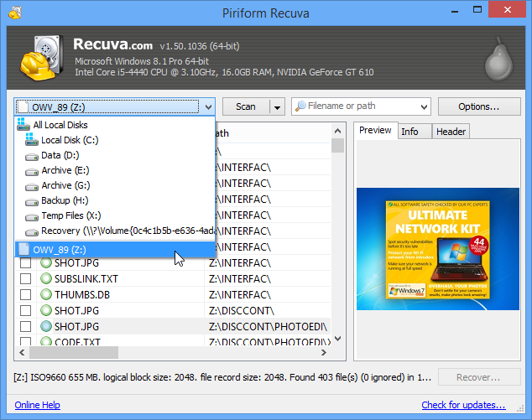
Task: Open the Options dialog
Action: (479, 106)
